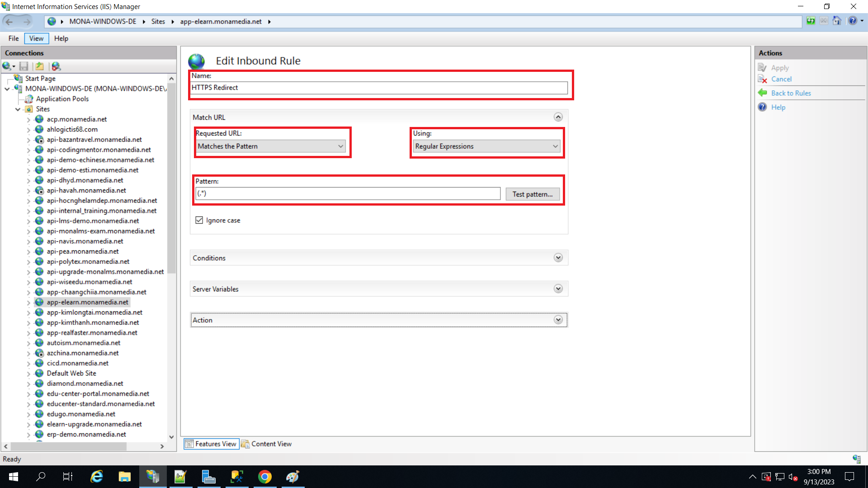Image resolution: width=868 pixels, height=488 pixels.
Task: Click the Cancel link in Actions
Action: pyautogui.click(x=781, y=79)
